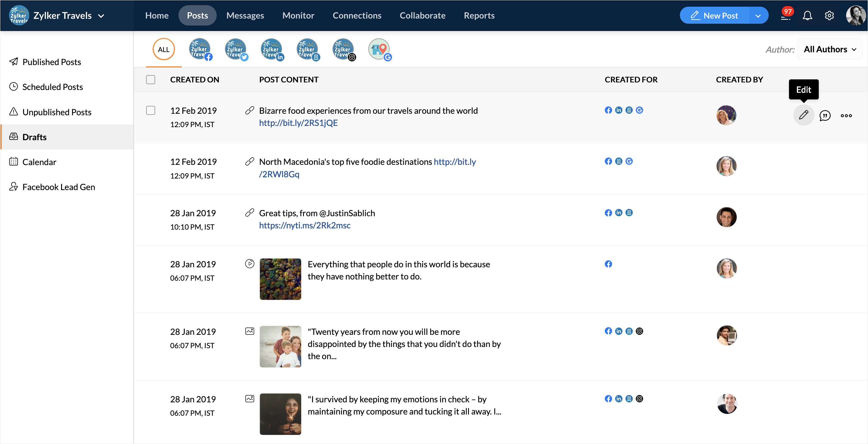Viewport: 868px width, 444px height.
Task: Open Scheduled Posts in sidebar
Action: (x=53, y=87)
